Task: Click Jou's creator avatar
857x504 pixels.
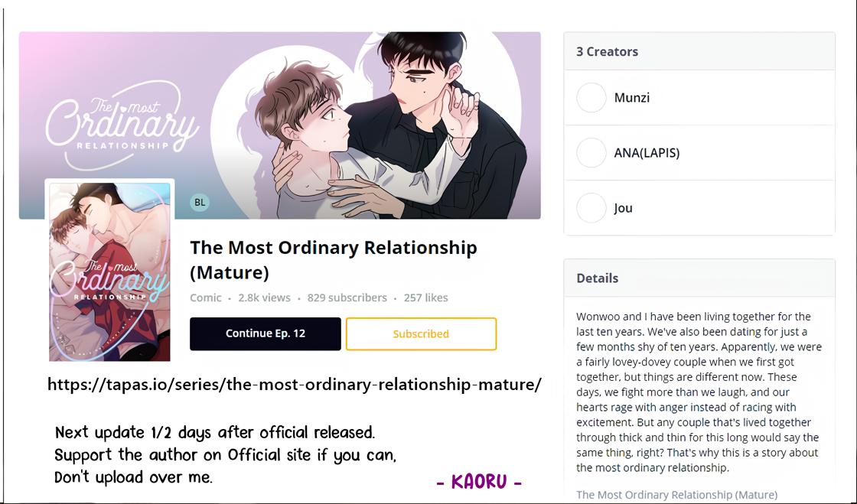Action: tap(591, 208)
